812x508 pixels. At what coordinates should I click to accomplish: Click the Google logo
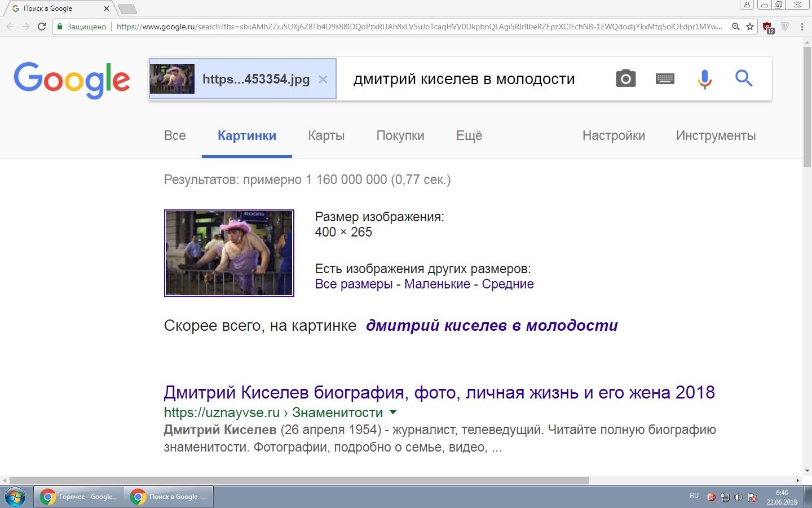pos(72,80)
